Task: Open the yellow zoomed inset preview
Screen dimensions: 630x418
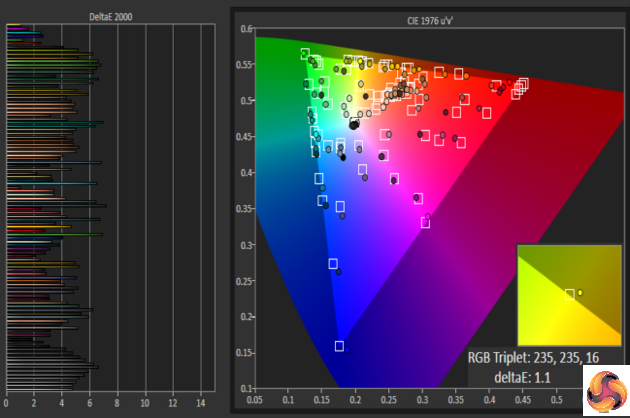Action: 569,295
